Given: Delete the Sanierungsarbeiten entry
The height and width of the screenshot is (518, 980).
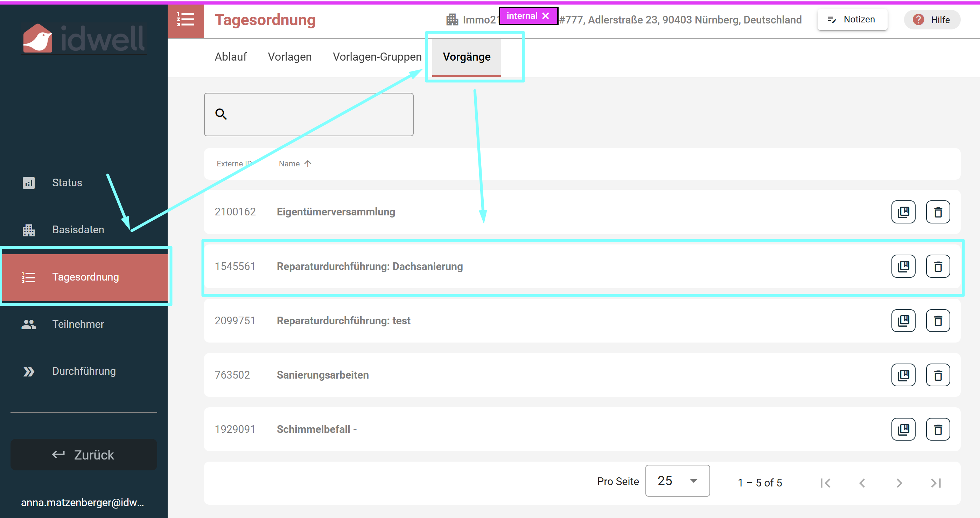Looking at the screenshot, I should [x=937, y=375].
